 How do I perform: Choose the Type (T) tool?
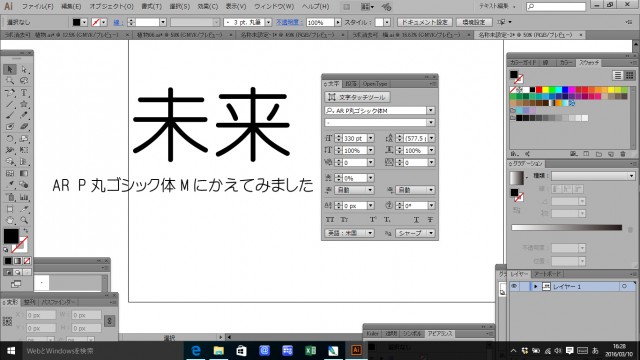coord(24,93)
